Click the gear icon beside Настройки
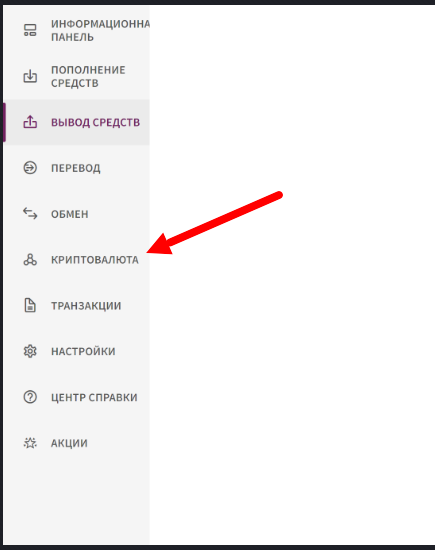Image resolution: width=435 pixels, height=550 pixels. coord(30,351)
